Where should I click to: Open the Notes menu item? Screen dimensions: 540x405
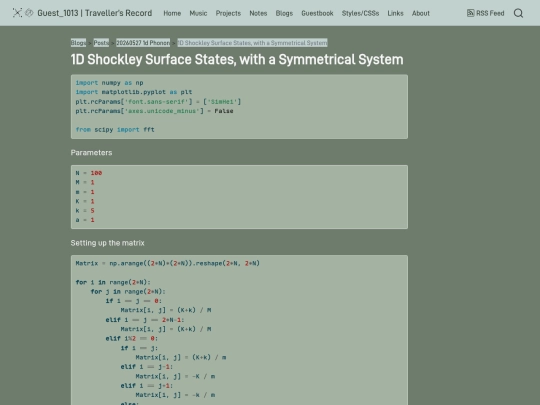point(258,13)
